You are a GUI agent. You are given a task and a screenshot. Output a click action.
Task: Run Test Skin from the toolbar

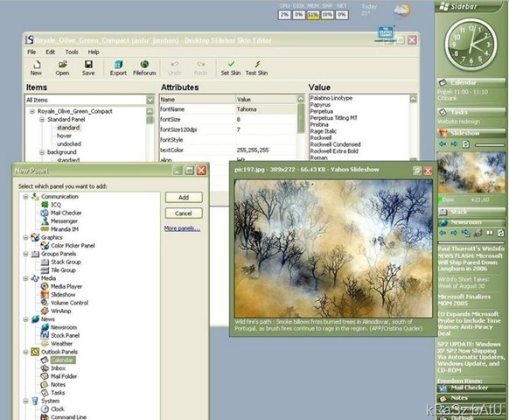(x=257, y=68)
